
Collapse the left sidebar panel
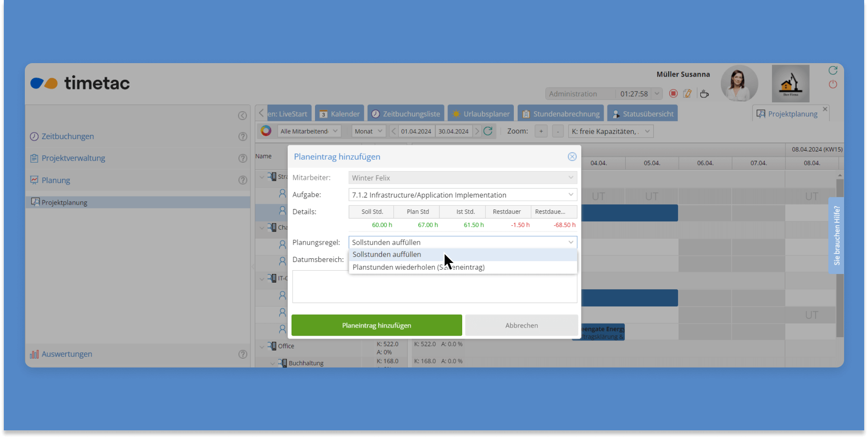tap(242, 116)
